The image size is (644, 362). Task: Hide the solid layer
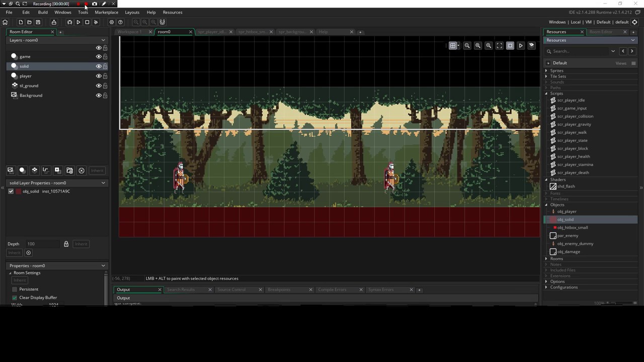point(99,66)
